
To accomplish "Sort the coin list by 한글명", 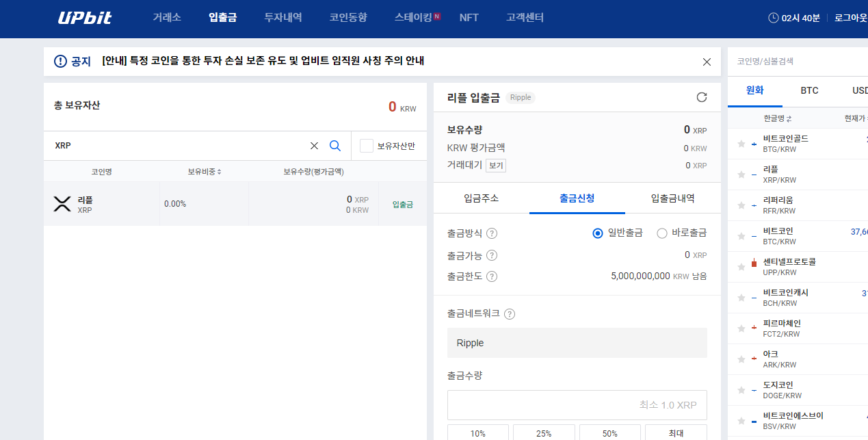I will [776, 118].
